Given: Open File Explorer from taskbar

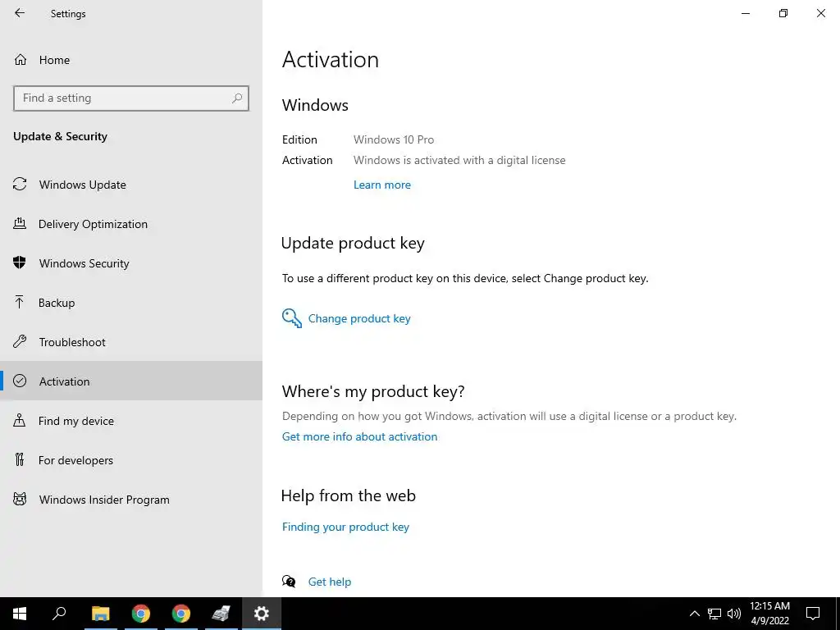Looking at the screenshot, I should (x=100, y=614).
